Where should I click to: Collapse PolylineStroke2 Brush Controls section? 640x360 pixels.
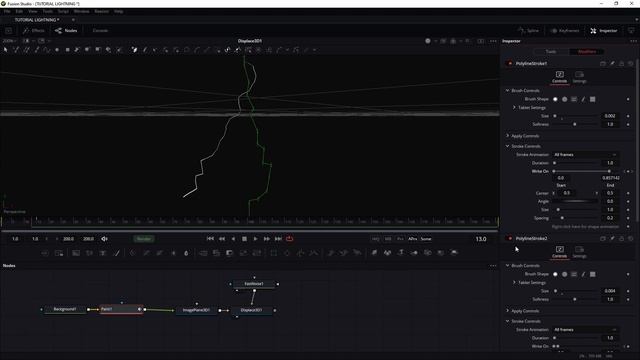click(507, 265)
